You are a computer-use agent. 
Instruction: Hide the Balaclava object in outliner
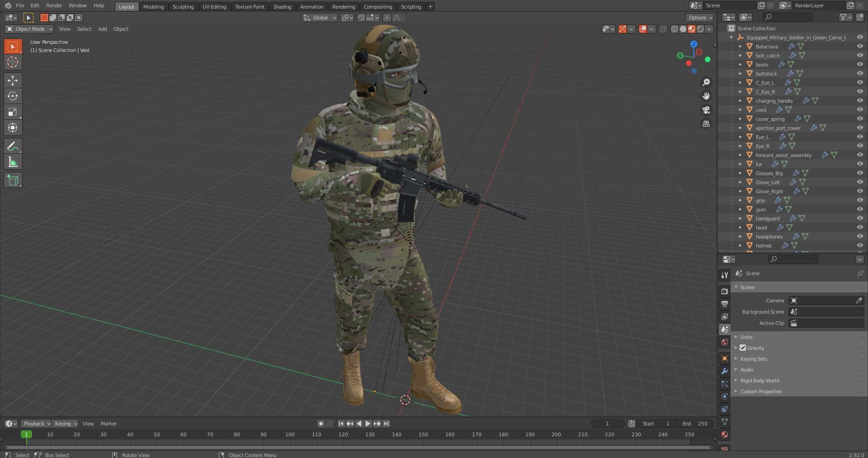(859, 46)
